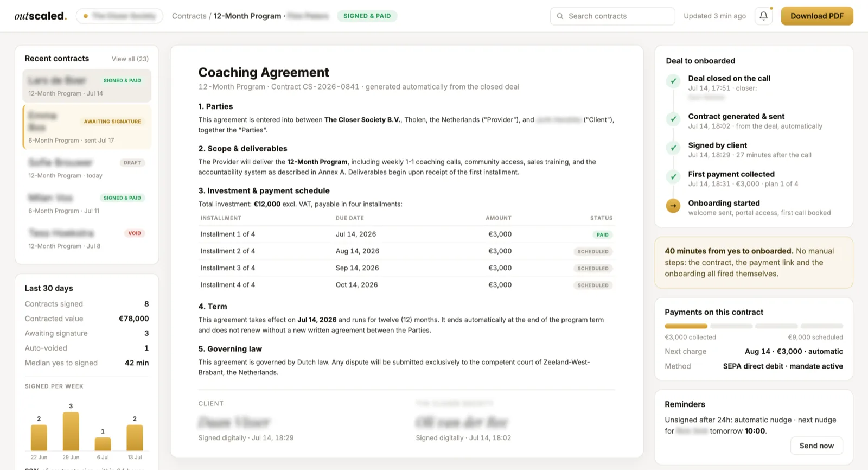Open View all (23) contracts

click(x=130, y=59)
